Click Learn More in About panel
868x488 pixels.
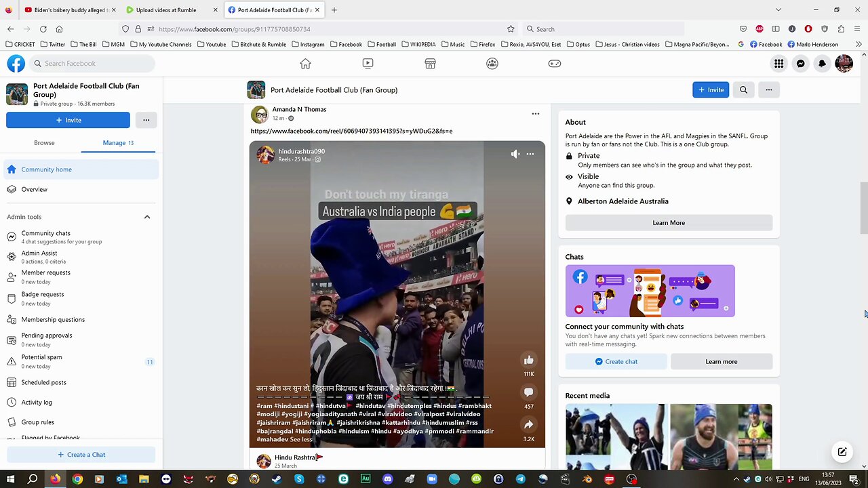[x=669, y=222]
